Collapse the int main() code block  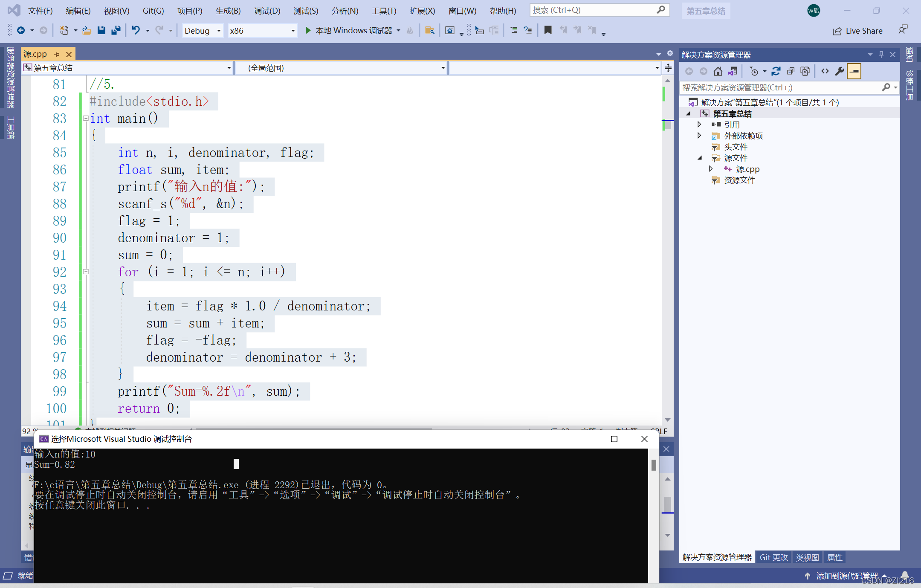click(86, 118)
